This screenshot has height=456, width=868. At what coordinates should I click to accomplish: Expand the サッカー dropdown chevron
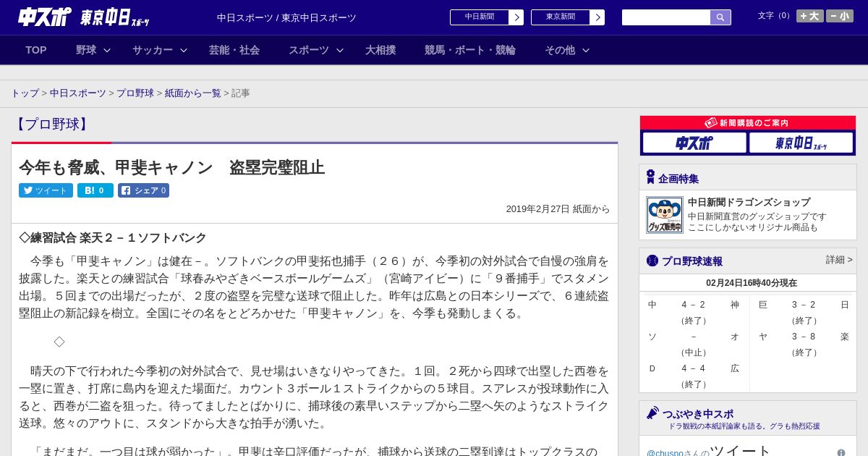pyautogui.click(x=184, y=50)
